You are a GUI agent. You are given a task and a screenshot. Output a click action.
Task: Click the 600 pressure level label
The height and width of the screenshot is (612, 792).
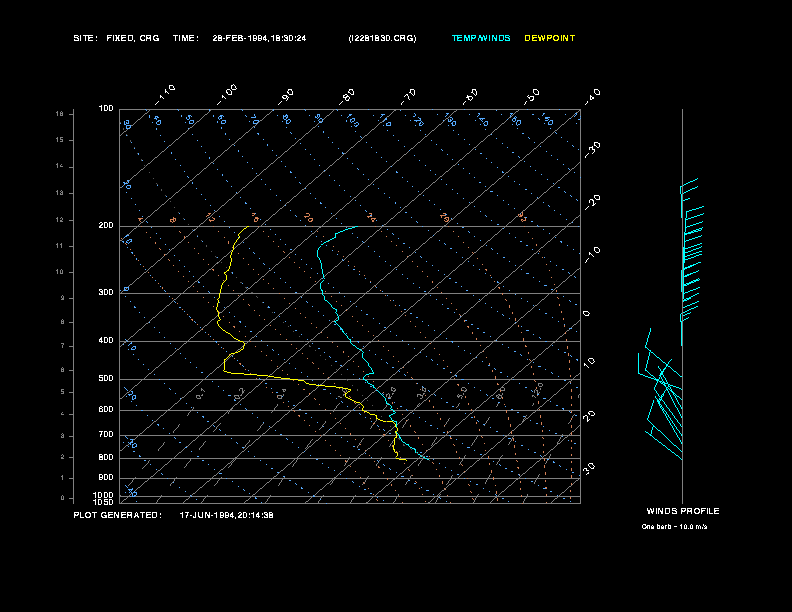pos(106,410)
